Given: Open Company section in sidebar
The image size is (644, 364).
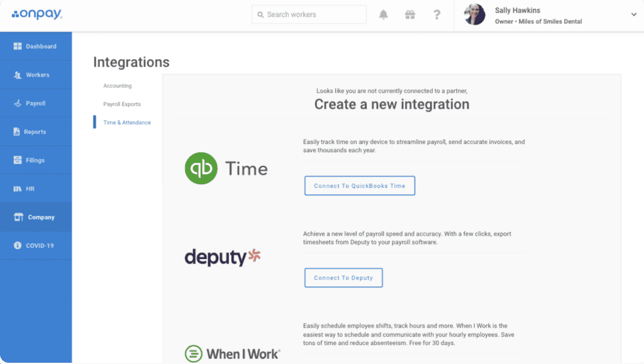Looking at the screenshot, I should 36,217.
